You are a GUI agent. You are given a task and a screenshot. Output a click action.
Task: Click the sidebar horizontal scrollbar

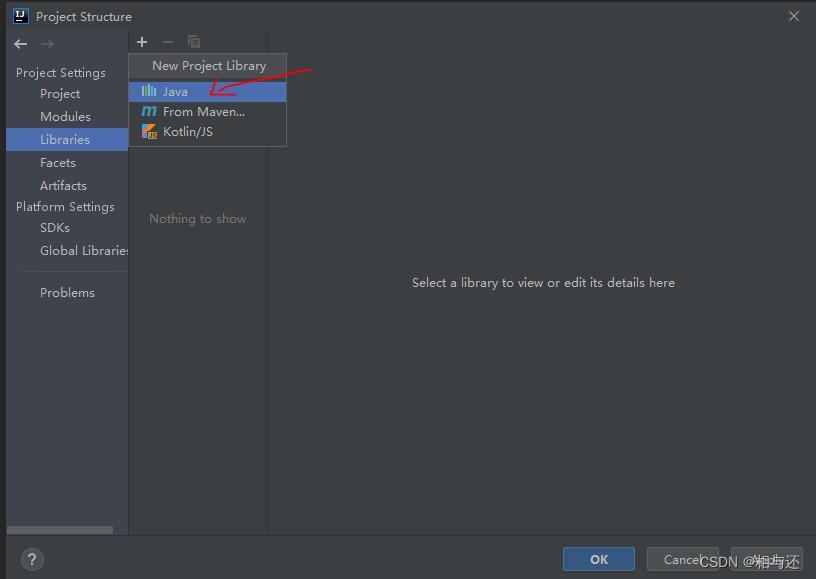pos(60,530)
